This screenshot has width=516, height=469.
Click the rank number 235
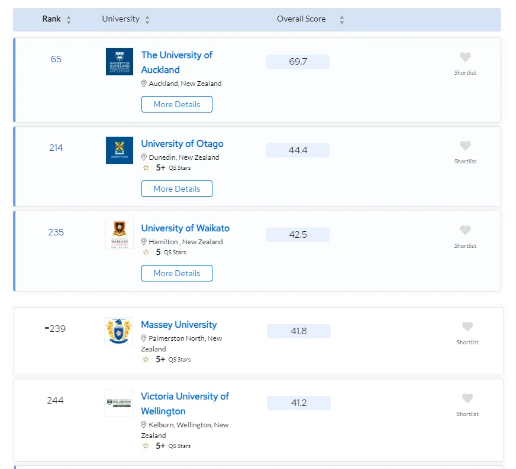pyautogui.click(x=56, y=232)
